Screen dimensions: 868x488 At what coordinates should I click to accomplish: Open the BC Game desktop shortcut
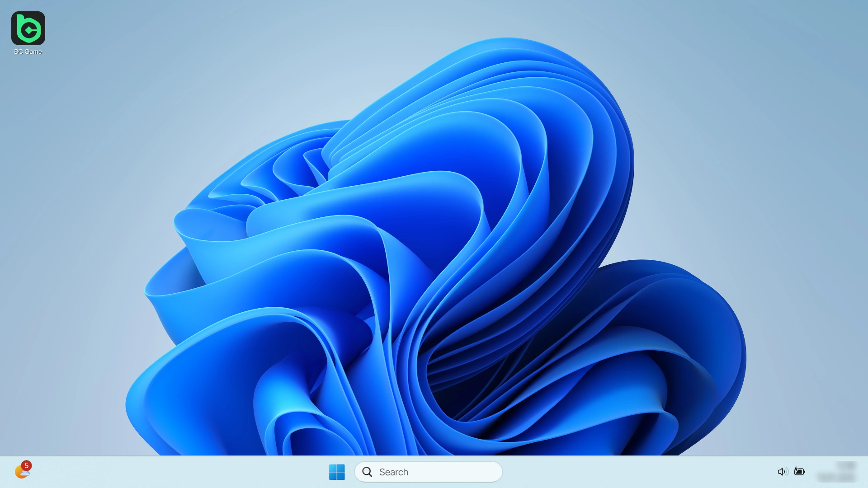[28, 28]
